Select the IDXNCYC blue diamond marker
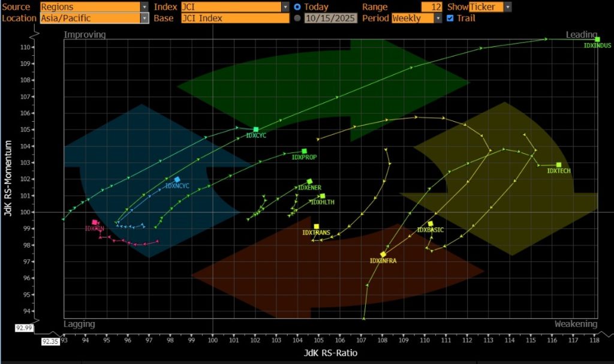 pos(177,179)
